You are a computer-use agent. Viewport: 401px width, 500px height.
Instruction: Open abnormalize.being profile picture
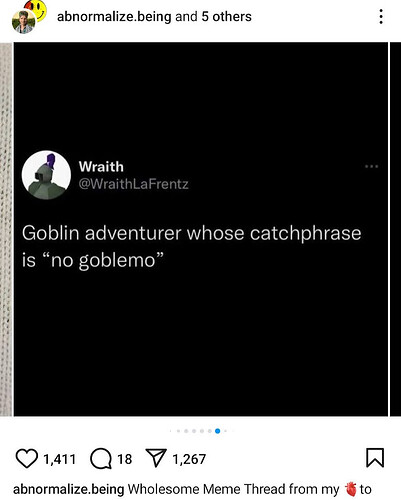[x=23, y=22]
